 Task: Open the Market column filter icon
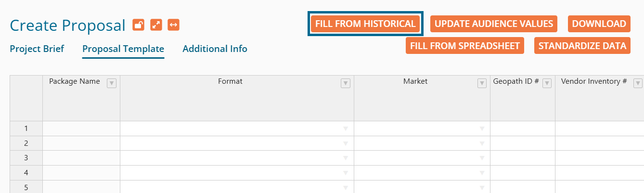point(482,83)
